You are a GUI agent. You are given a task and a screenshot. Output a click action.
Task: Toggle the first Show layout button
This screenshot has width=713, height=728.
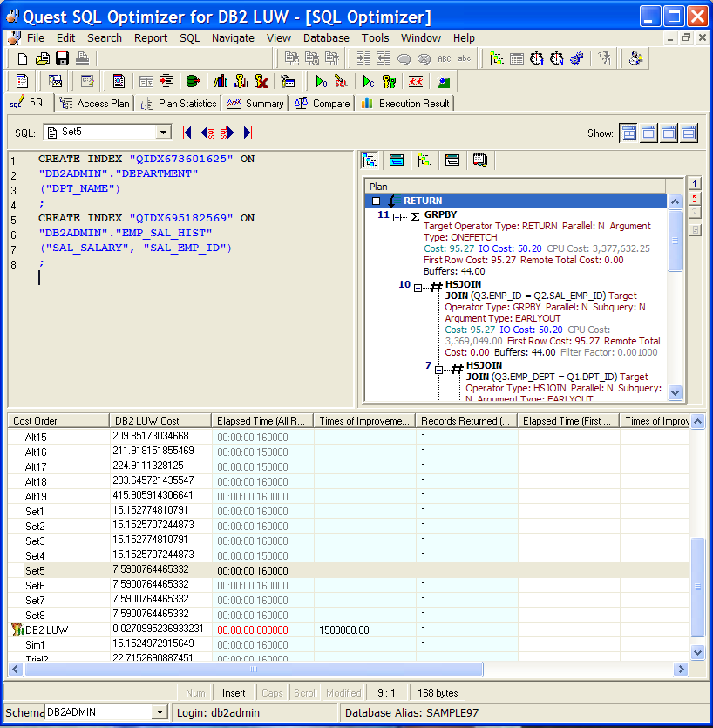628,133
